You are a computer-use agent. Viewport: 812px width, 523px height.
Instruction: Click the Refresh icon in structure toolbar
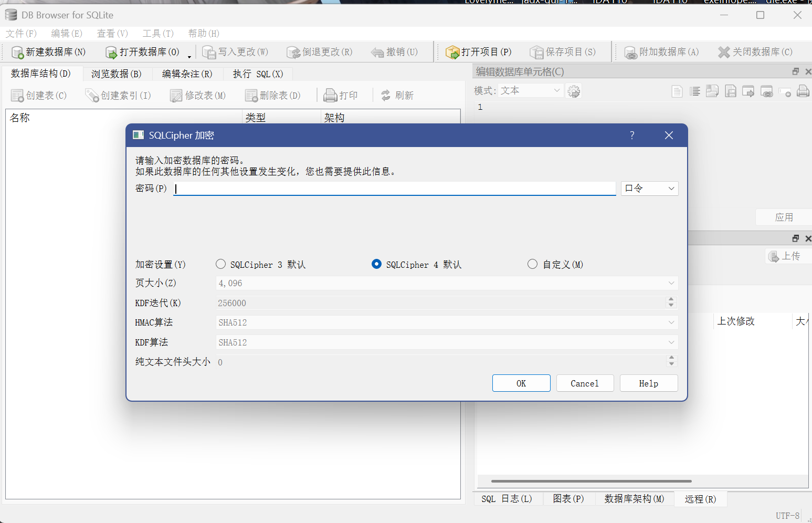(386, 95)
